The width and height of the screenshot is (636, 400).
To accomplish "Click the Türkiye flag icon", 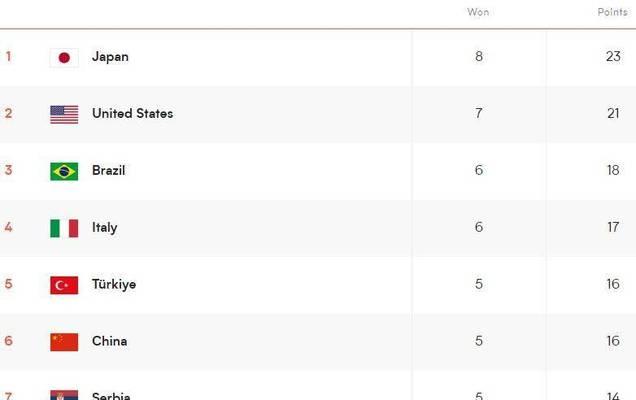I will coord(64,285).
